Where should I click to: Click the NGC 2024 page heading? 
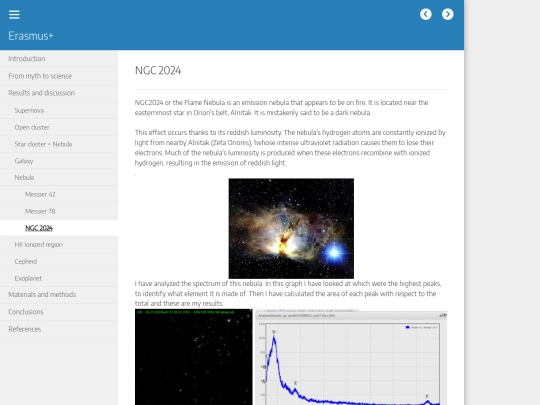coord(158,70)
